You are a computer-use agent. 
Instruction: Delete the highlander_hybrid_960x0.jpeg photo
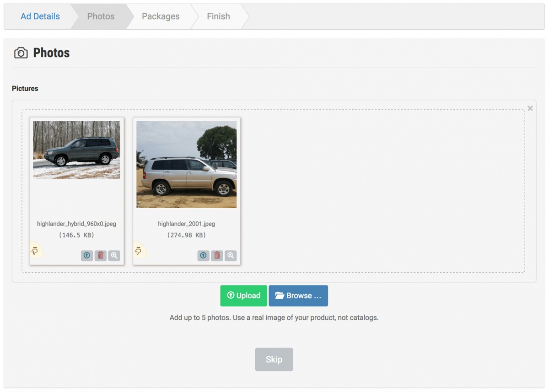click(101, 256)
